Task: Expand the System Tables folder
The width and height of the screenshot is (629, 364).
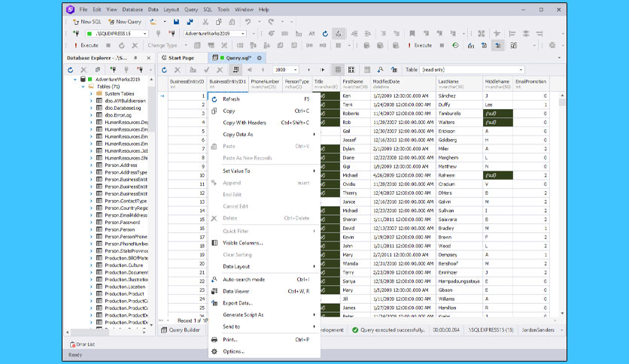Action: click(91, 94)
